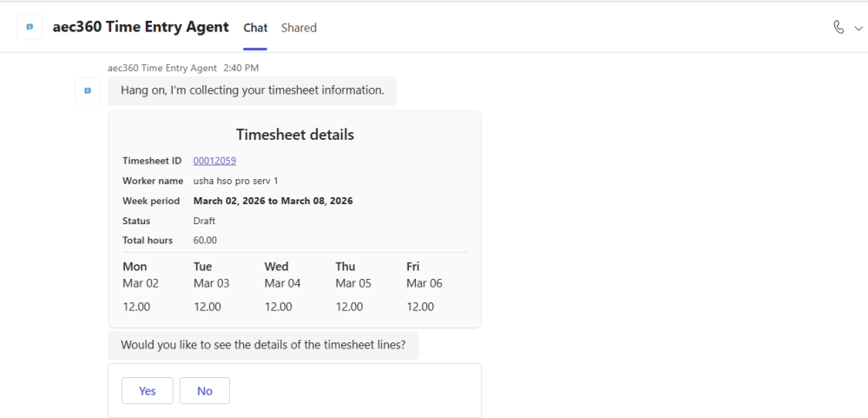The height and width of the screenshot is (418, 868).
Task: Click the Timesheet details card heading
Action: tap(295, 135)
